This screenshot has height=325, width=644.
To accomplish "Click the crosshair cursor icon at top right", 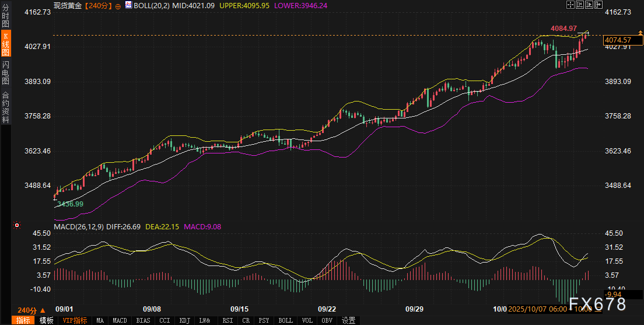I will pyautogui.click(x=570, y=5).
